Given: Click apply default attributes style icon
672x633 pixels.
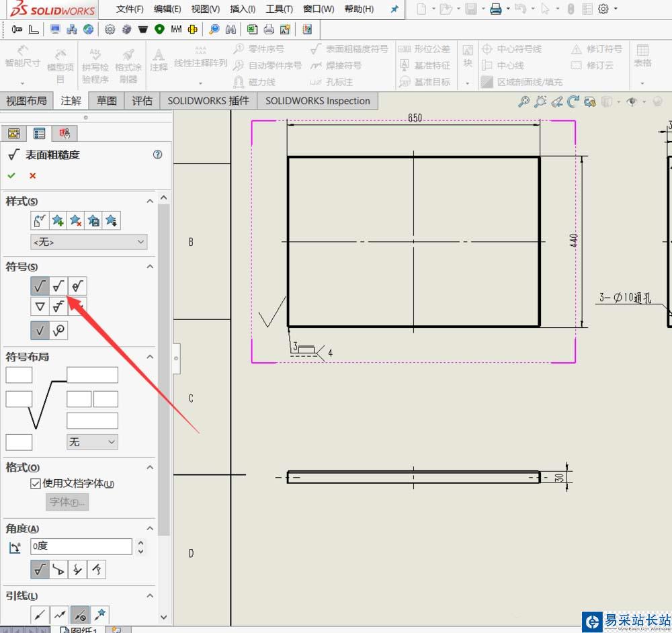Looking at the screenshot, I should [x=40, y=220].
